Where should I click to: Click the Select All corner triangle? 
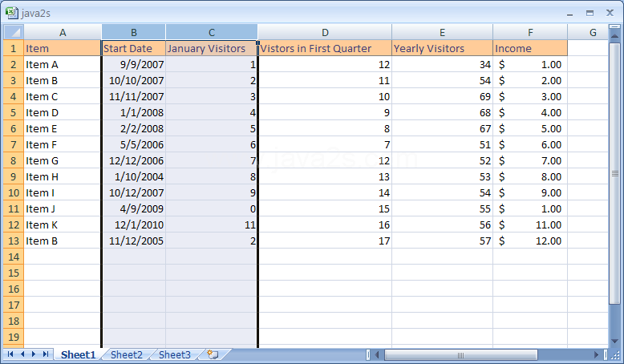point(14,32)
